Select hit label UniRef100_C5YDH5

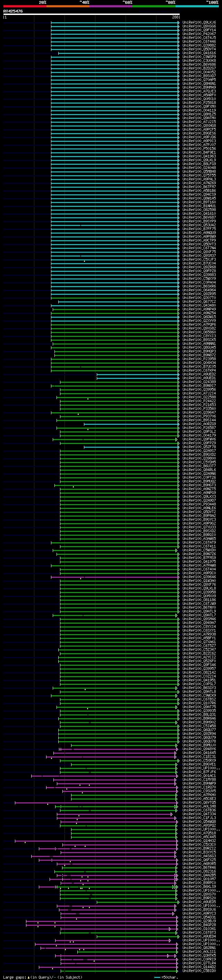[199, 462]
